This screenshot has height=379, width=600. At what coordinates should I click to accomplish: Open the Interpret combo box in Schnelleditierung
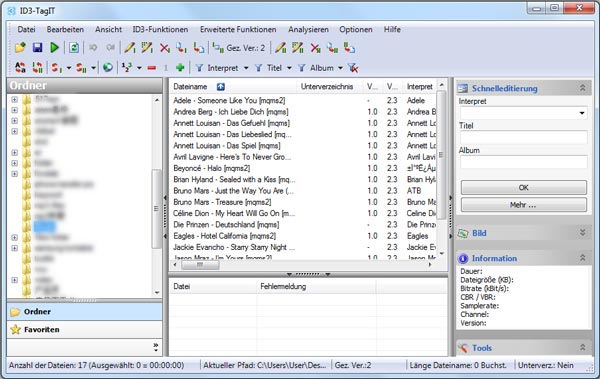pyautogui.click(x=523, y=113)
